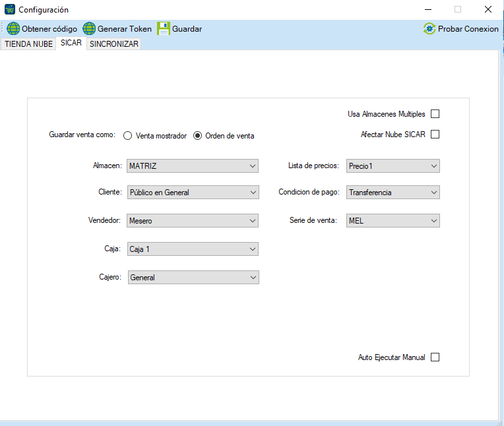504x426 pixels.
Task: Click the Probar Conexion gear icon
Action: coord(429,28)
